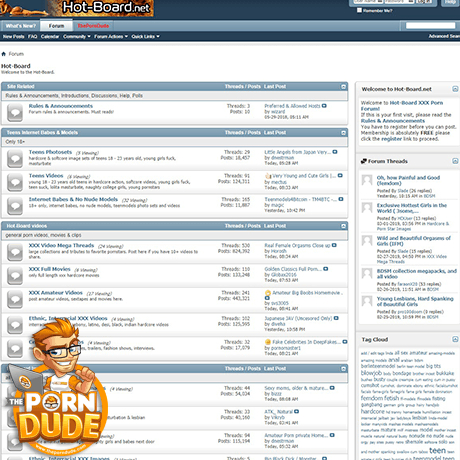Go to last post Golden Classics Full
Image resolution: width=460 pixels, height=460 pixels.
tap(326, 269)
